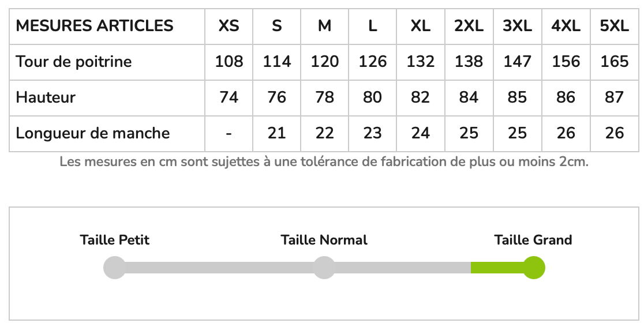644x323 pixels.
Task: Click the 5XL size column header
Action: [x=615, y=26]
